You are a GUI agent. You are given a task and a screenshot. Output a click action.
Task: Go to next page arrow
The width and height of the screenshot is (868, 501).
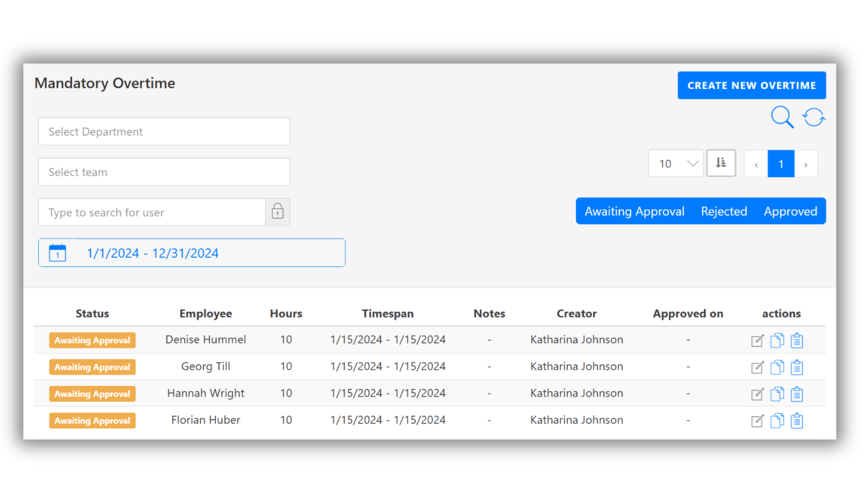click(x=806, y=164)
